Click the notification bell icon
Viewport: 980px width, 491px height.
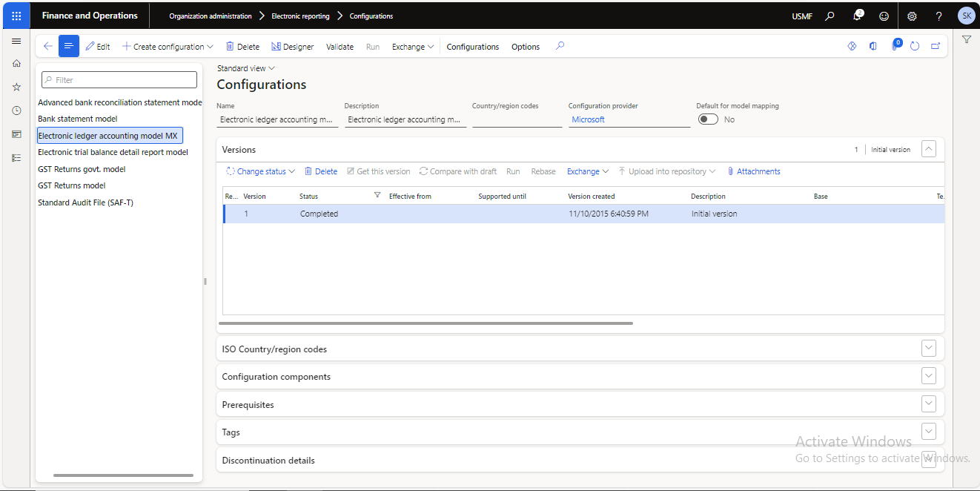(x=858, y=16)
